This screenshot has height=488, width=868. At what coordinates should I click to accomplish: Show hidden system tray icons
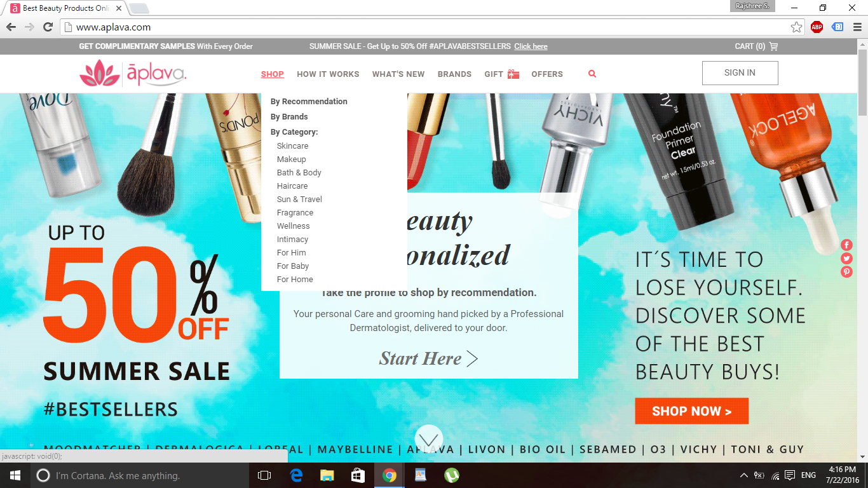tap(744, 475)
